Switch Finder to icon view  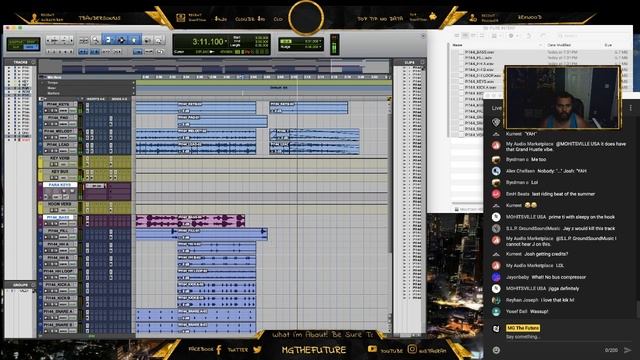point(457,36)
